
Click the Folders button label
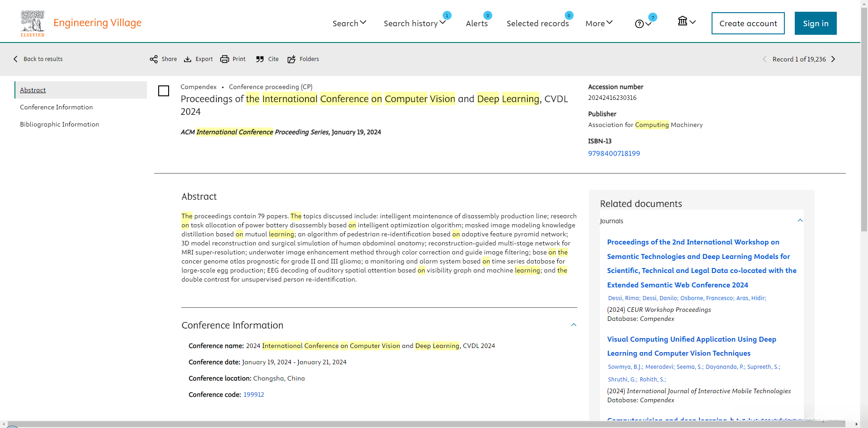pos(309,59)
